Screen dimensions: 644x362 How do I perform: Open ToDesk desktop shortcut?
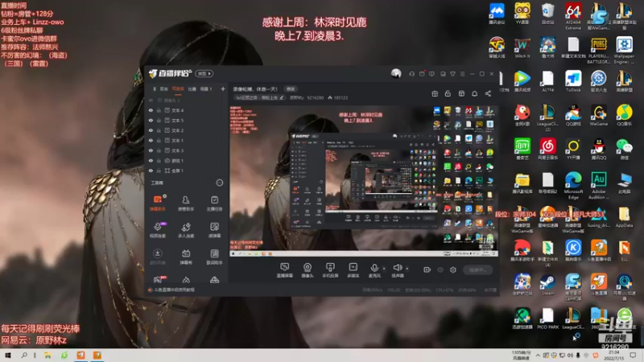[573, 81]
